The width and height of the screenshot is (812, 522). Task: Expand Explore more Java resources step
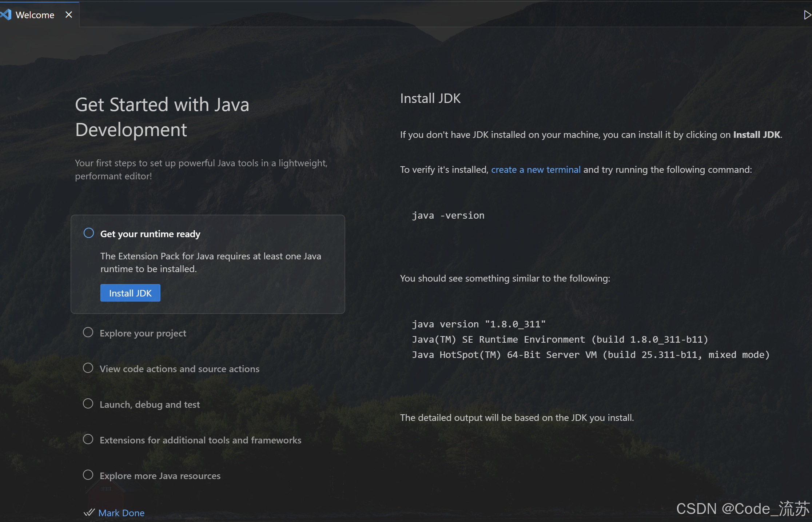[x=160, y=476]
